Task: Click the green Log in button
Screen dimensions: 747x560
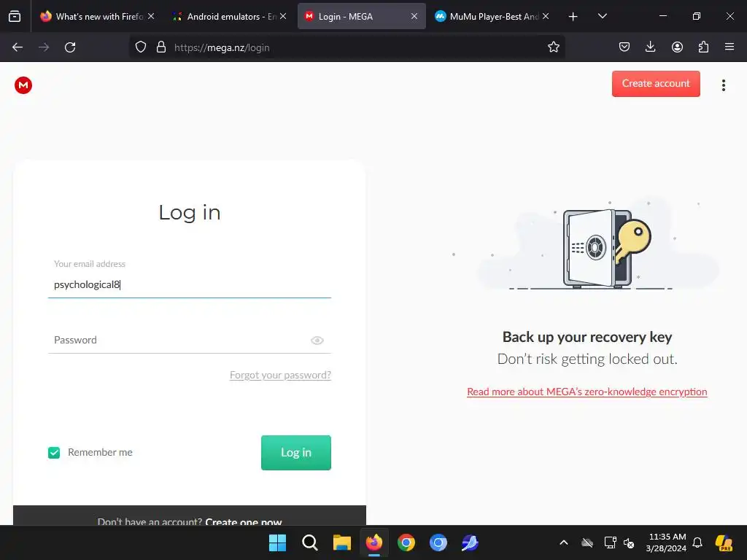Action: click(296, 452)
